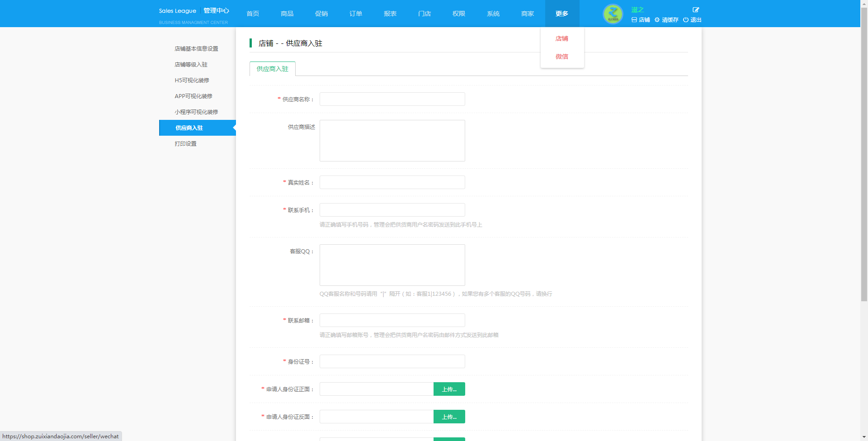Viewport: 868px width, 441px height.
Task: Open the 商家 top menu
Action: click(528, 14)
